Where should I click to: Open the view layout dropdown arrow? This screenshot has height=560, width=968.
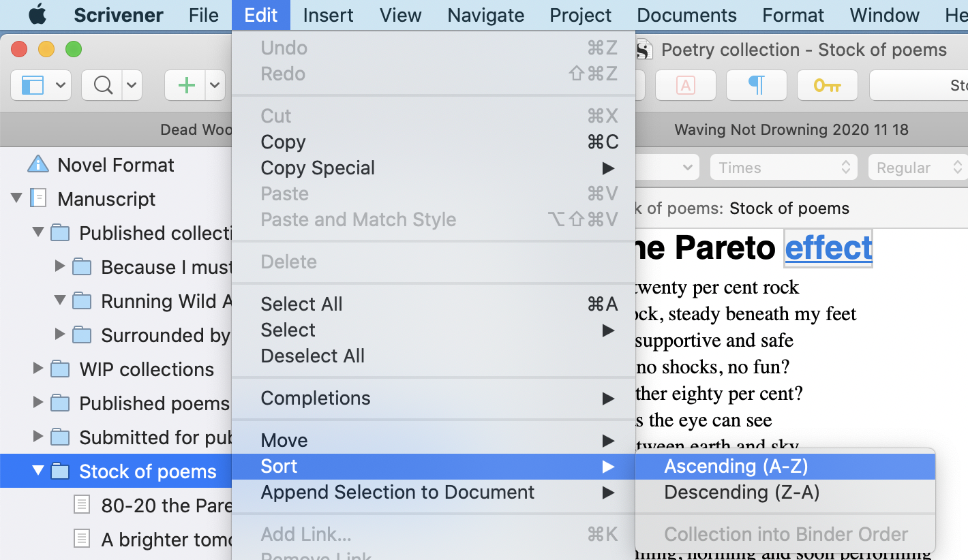[x=60, y=85]
